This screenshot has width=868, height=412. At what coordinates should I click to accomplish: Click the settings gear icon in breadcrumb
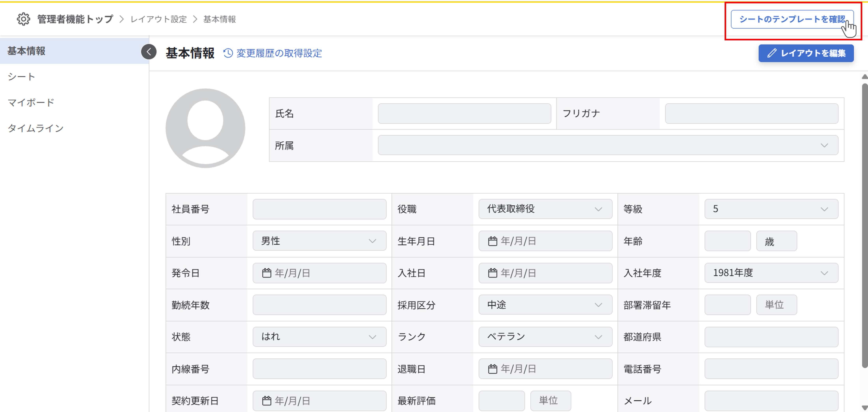point(23,19)
